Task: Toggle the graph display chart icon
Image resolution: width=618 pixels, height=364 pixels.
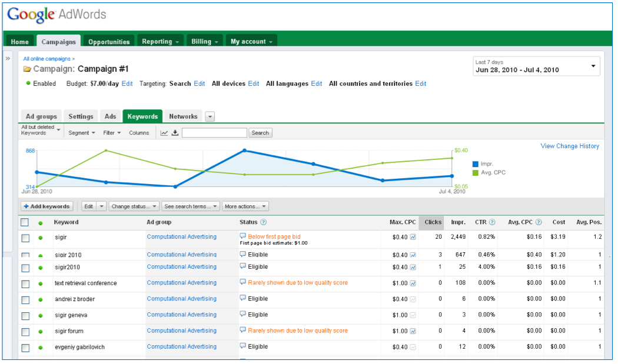Action: [164, 133]
